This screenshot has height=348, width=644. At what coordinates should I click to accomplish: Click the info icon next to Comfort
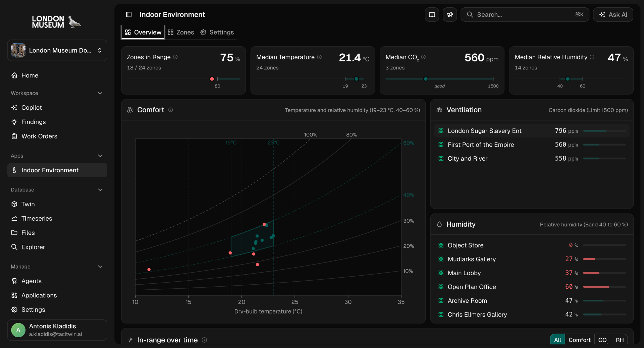pyautogui.click(x=171, y=110)
